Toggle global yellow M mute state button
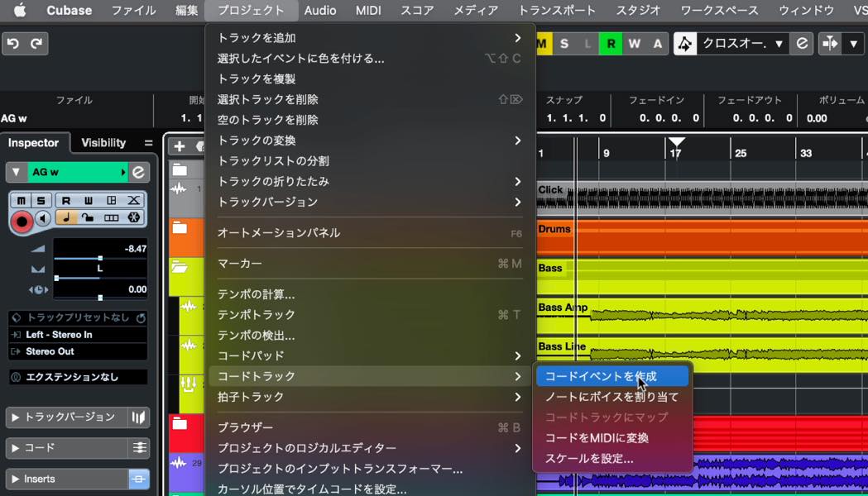The width and height of the screenshot is (868, 496). [542, 43]
